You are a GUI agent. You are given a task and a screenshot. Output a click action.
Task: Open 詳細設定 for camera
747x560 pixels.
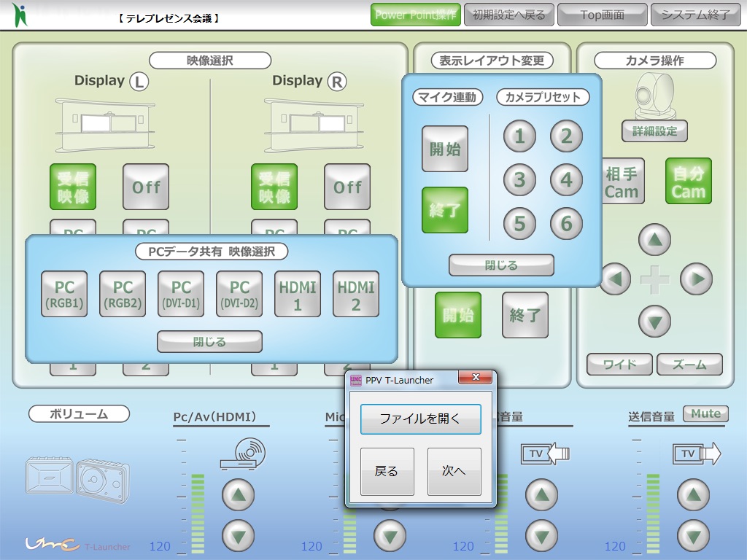click(654, 131)
